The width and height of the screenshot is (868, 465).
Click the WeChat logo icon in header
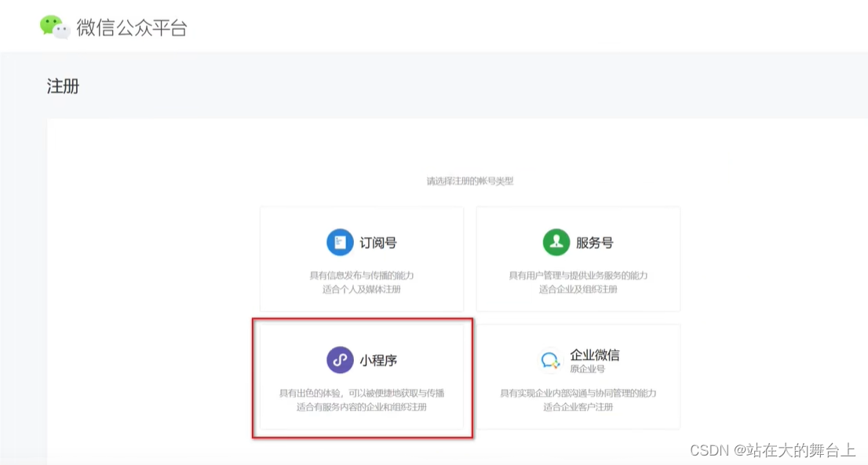[x=56, y=27]
